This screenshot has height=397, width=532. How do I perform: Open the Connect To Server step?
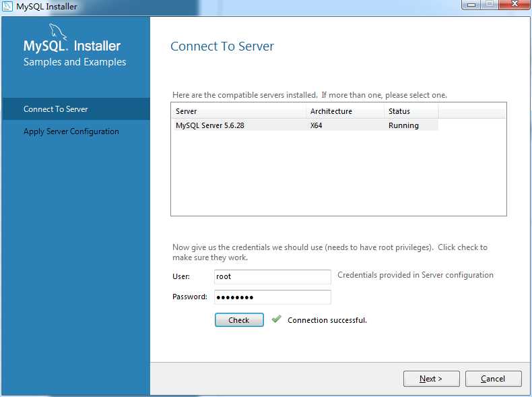pos(76,109)
